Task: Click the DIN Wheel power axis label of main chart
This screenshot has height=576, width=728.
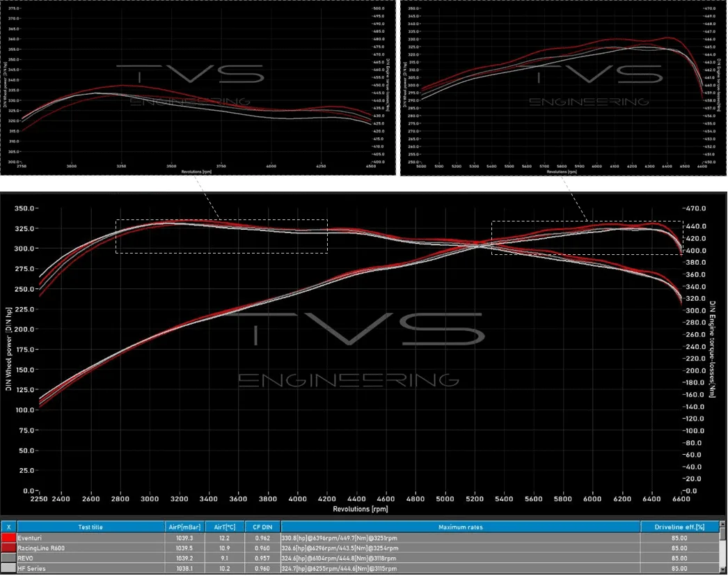Action: point(8,348)
